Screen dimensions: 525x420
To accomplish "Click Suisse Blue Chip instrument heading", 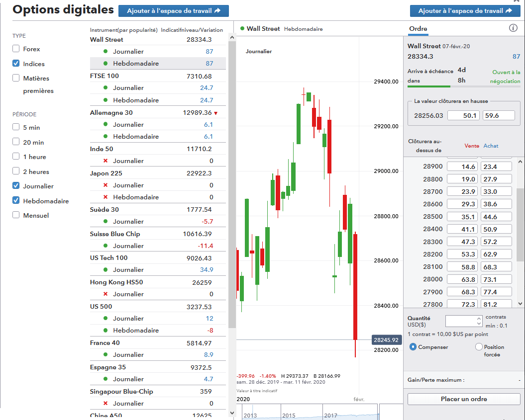I will (x=115, y=234).
